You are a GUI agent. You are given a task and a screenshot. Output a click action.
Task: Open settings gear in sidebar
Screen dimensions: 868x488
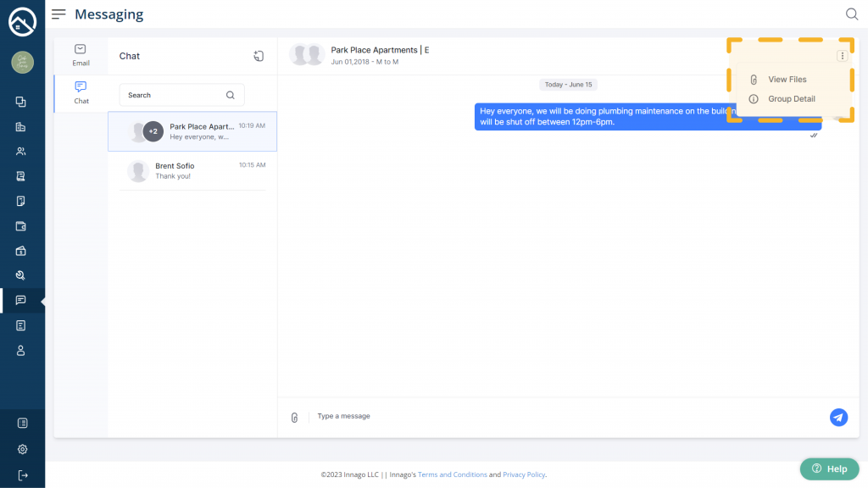click(22, 449)
